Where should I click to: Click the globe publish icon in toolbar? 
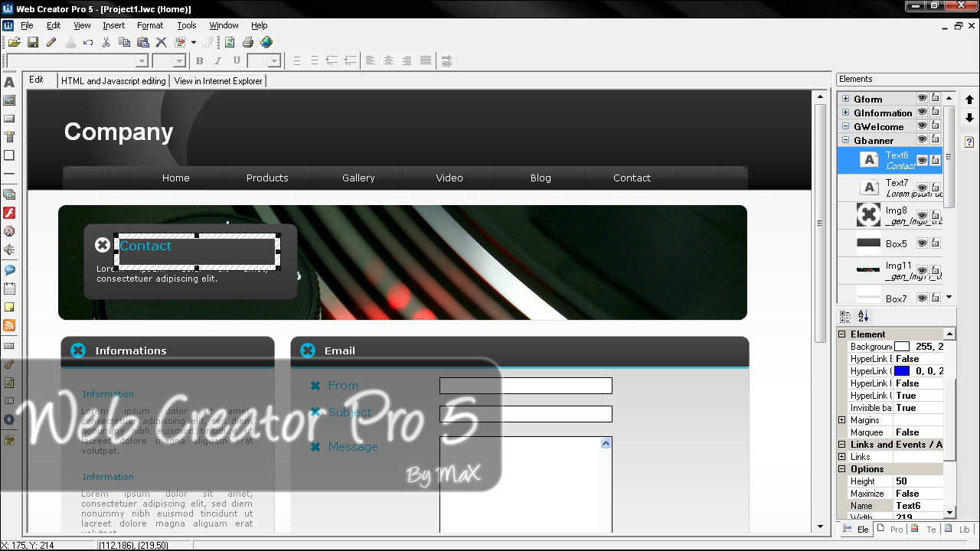pos(266,43)
